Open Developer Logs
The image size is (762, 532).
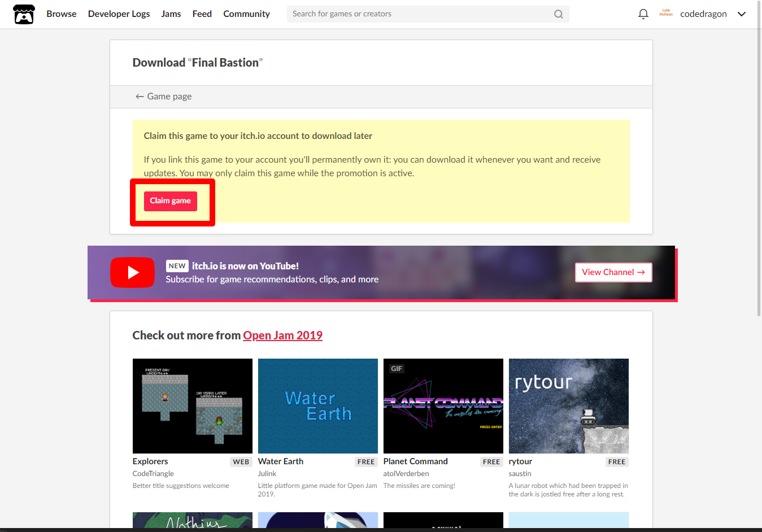[119, 14]
